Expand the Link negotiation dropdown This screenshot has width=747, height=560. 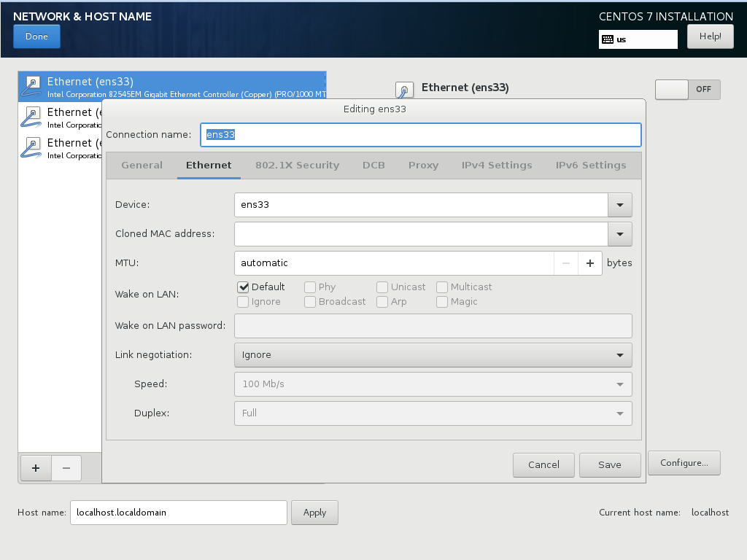tap(433, 355)
